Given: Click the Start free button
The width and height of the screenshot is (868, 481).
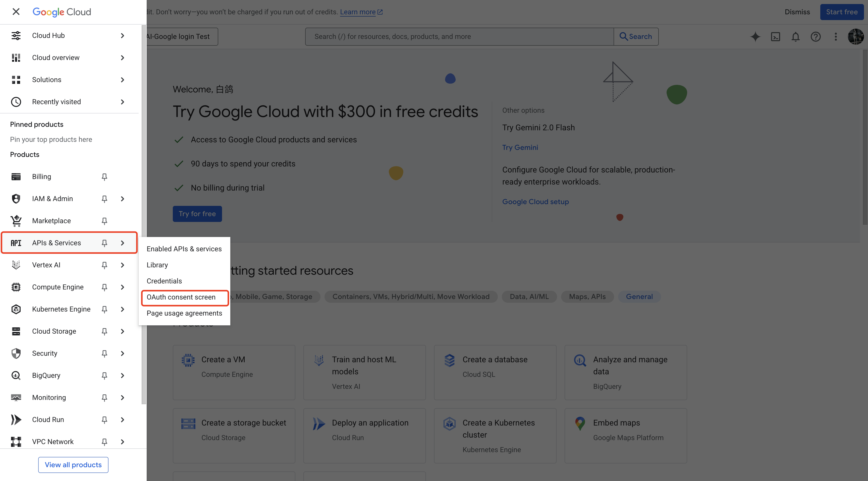Looking at the screenshot, I should point(841,12).
